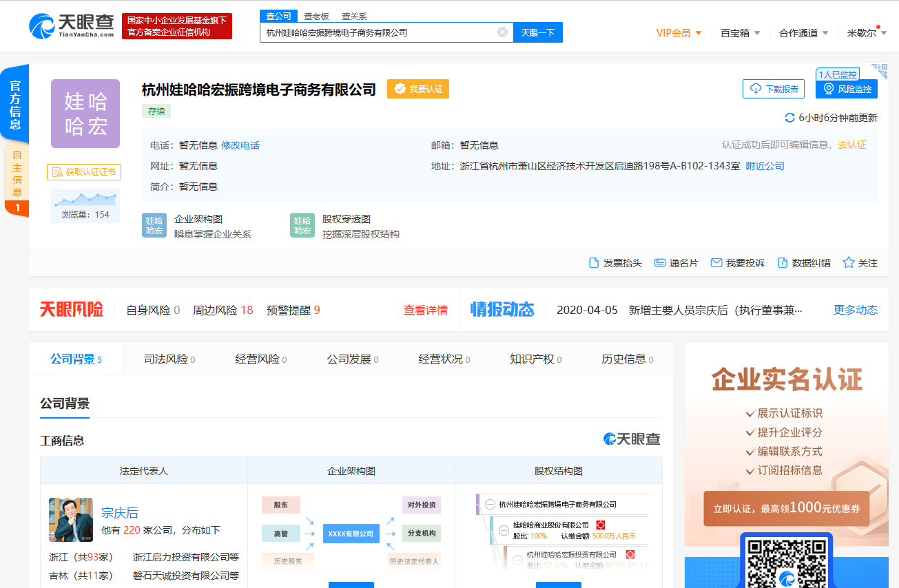Viewport: 899px width, 588px height.
Task: Click the 2020-04-05 news item
Action: [679, 311]
